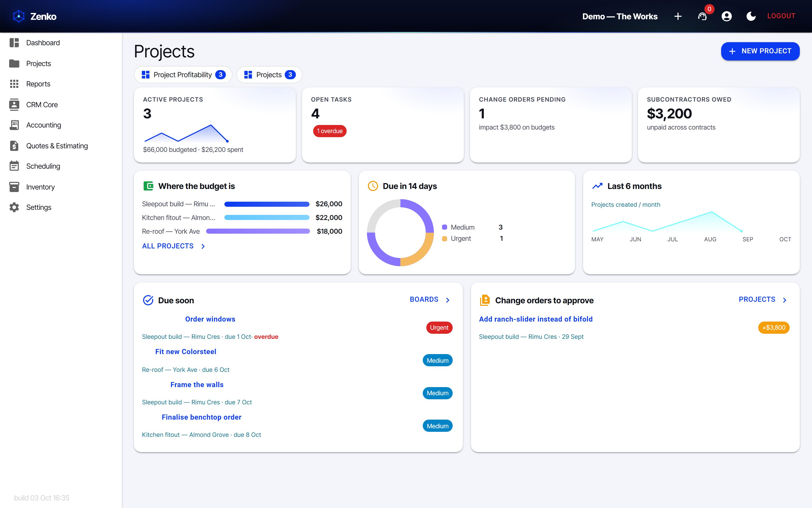Click Re-roof York Ave budget bar
The height and width of the screenshot is (508, 812).
(258, 231)
